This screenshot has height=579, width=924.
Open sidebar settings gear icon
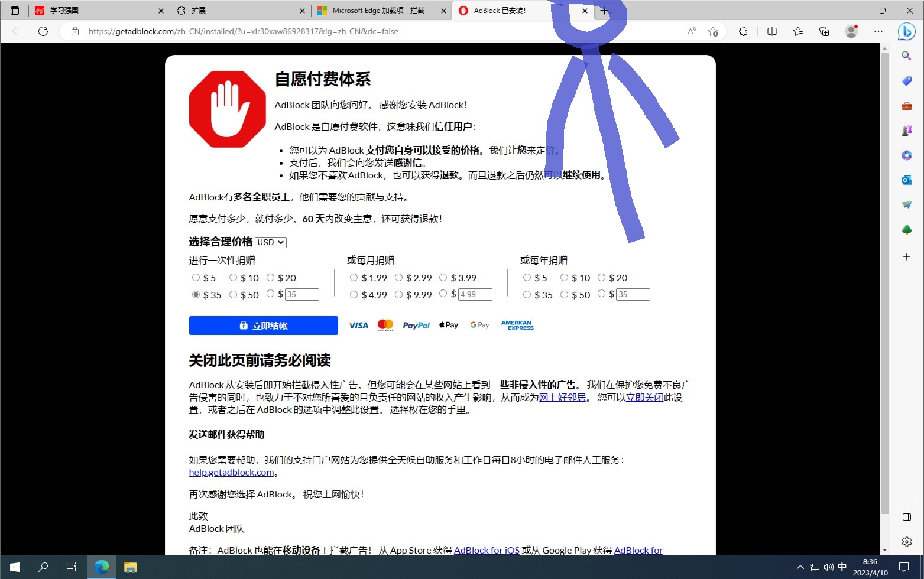coord(906,542)
